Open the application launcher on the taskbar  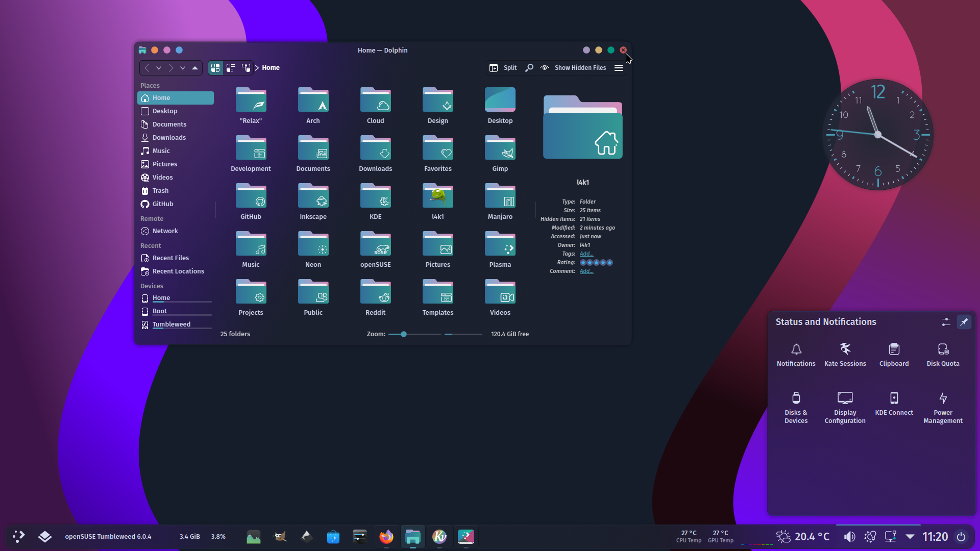pos(19,537)
